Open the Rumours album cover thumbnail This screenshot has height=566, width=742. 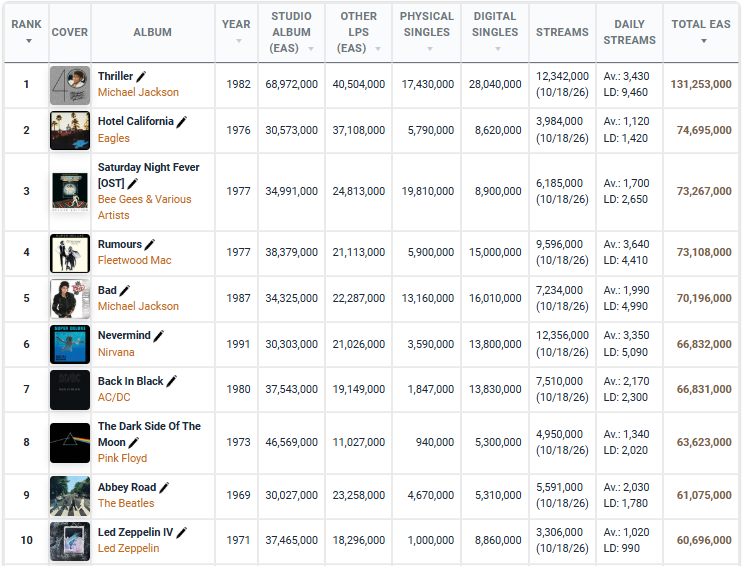pyautogui.click(x=70, y=253)
